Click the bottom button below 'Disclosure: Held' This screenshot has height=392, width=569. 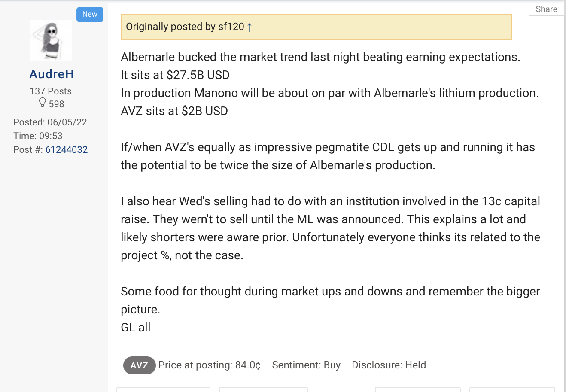point(417,389)
